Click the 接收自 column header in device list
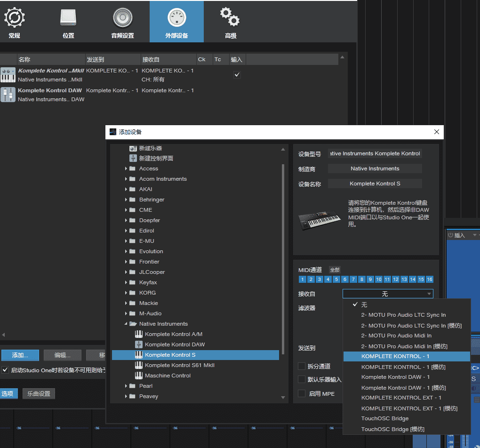 pyautogui.click(x=168, y=59)
